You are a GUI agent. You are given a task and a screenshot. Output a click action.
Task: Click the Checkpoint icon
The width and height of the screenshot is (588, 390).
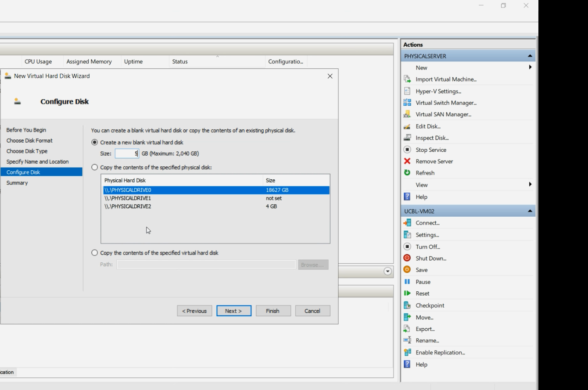407,305
